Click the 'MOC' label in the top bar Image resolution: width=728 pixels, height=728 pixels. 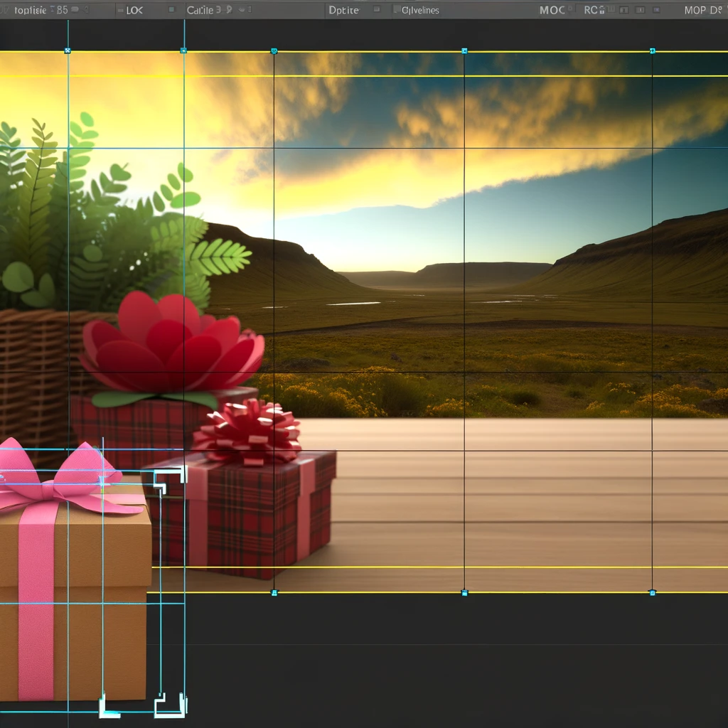pos(552,10)
